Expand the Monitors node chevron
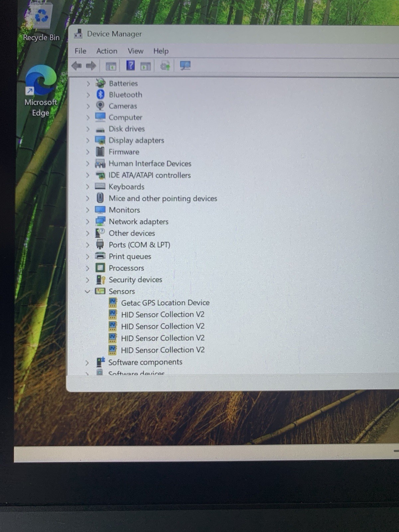Screen dimensions: 399x532 pyautogui.click(x=88, y=210)
